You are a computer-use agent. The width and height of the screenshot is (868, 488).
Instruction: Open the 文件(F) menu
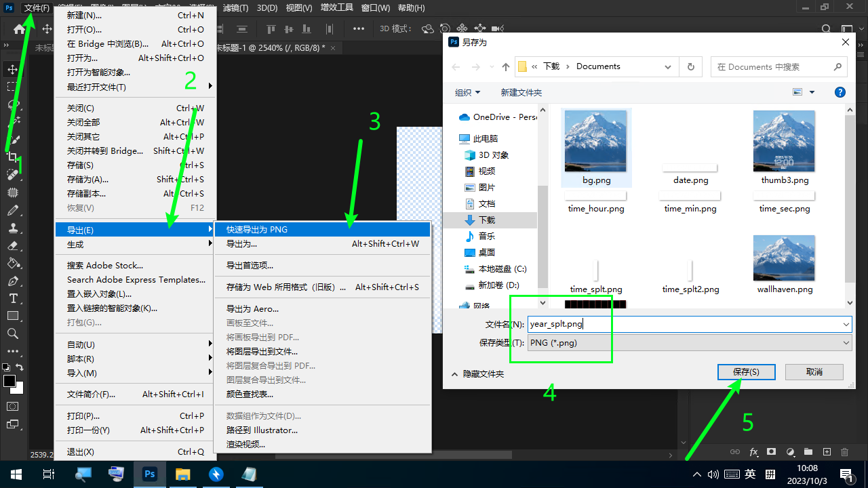click(x=37, y=8)
